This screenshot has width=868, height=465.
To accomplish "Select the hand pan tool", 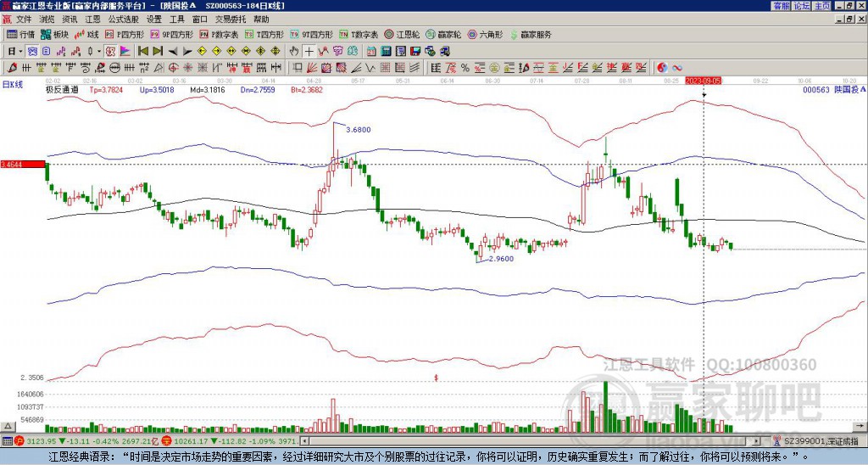I will point(294,52).
